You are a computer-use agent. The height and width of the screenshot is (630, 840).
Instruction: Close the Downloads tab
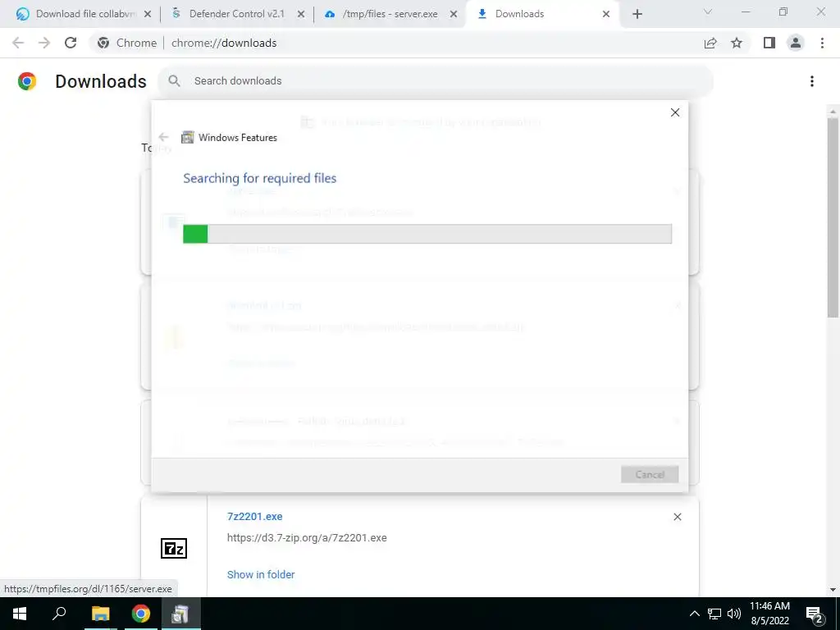point(606,14)
